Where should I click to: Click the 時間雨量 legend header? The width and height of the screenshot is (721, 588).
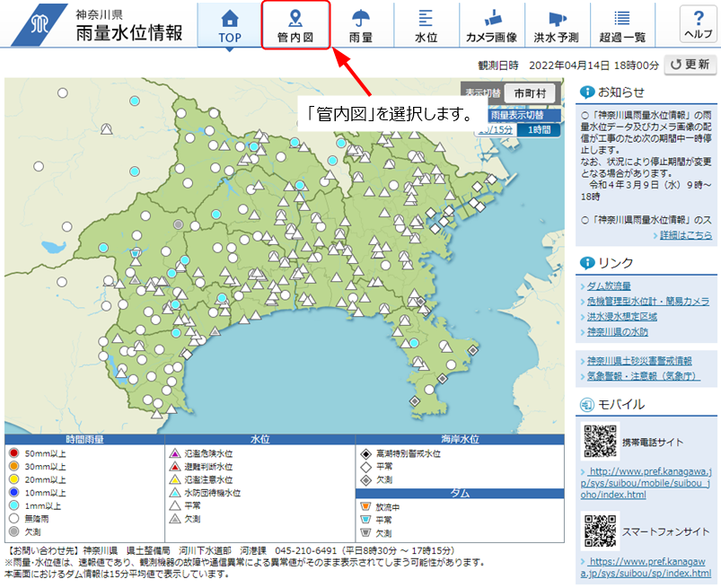(x=84, y=440)
